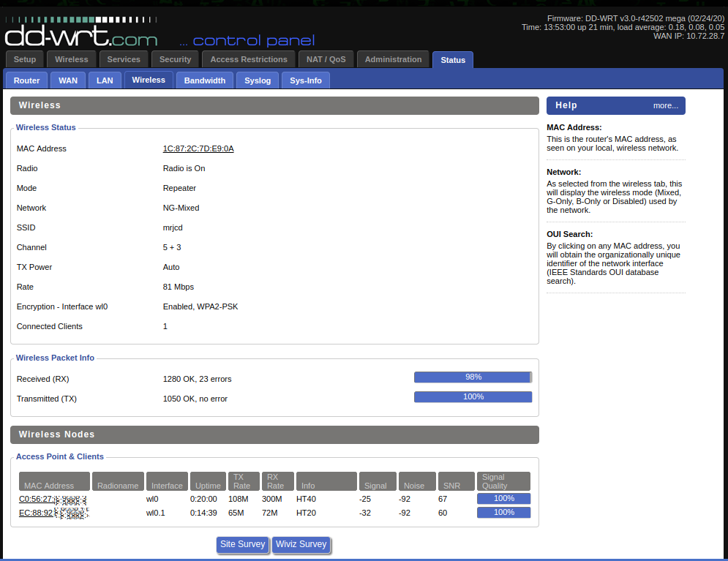Switch to the WAN sub-tab

pyautogui.click(x=68, y=80)
